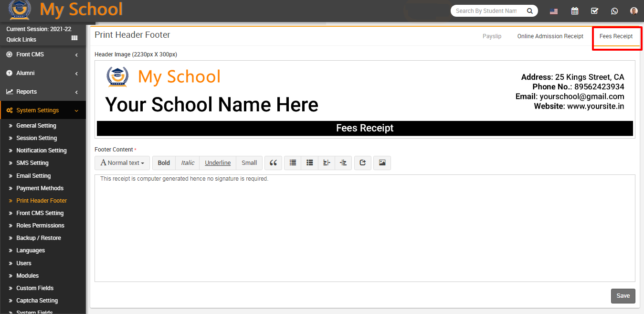Switch to the Payslip tab
This screenshot has width=644, height=314.
492,36
